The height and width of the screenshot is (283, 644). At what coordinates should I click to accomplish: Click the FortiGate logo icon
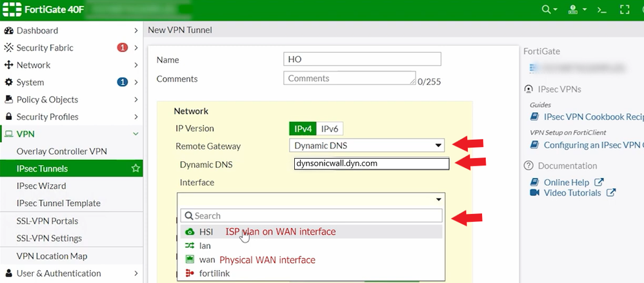(x=12, y=10)
